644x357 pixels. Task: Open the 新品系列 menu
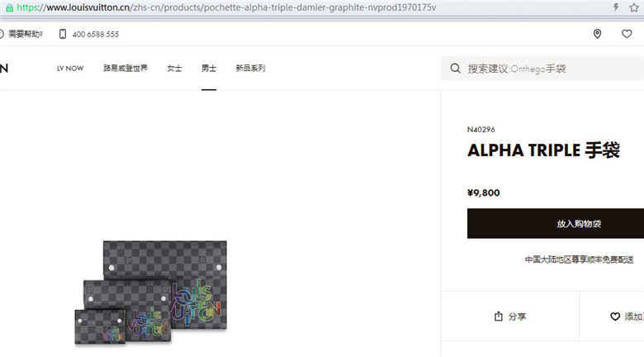click(x=250, y=69)
